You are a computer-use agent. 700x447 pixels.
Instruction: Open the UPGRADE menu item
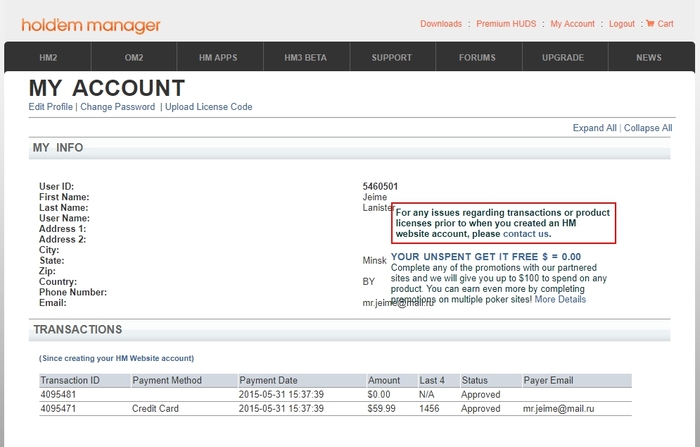[x=563, y=58]
